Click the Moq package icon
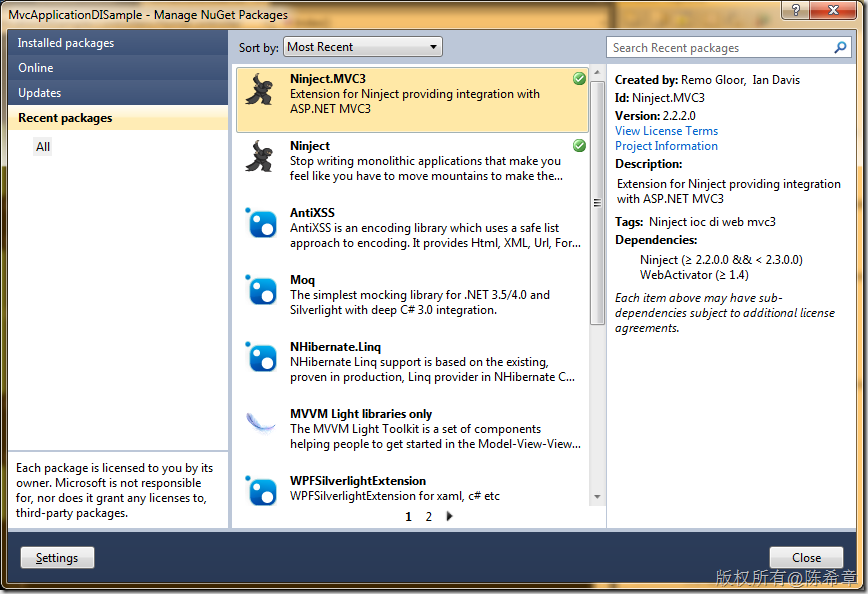 click(261, 290)
